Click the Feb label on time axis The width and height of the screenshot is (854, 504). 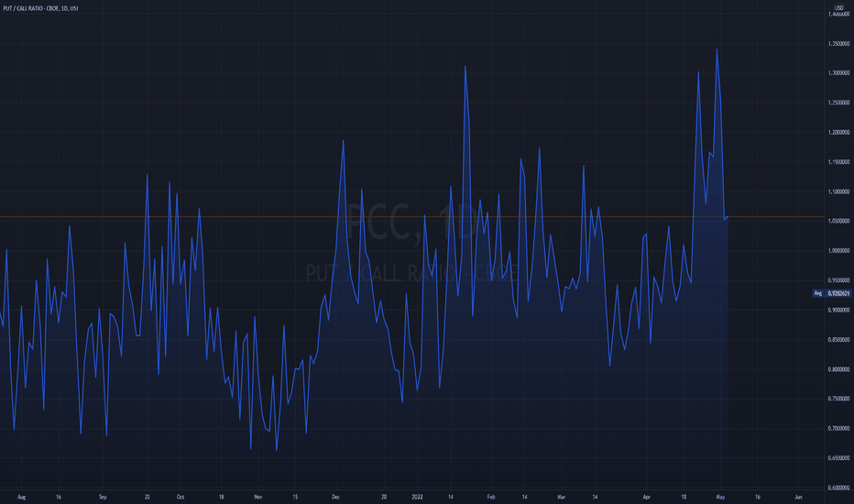coord(491,497)
